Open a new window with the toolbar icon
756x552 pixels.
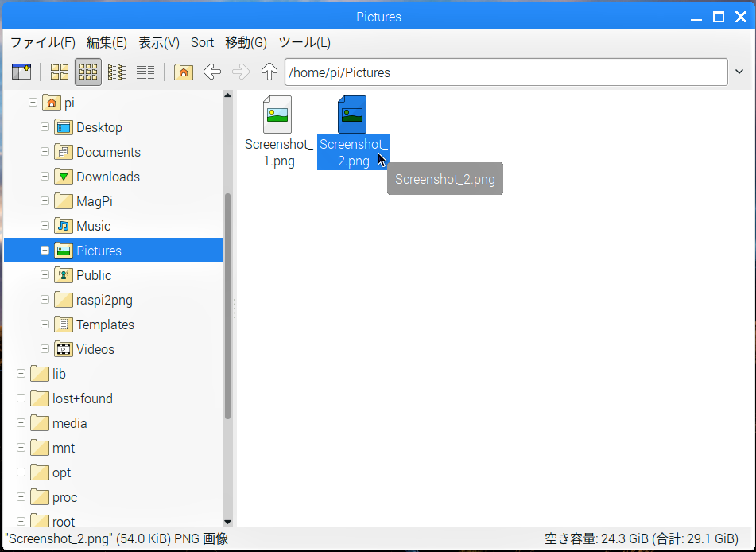(21, 72)
